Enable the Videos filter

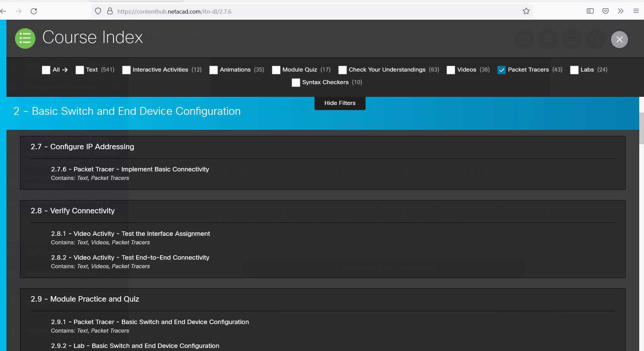pyautogui.click(x=451, y=70)
